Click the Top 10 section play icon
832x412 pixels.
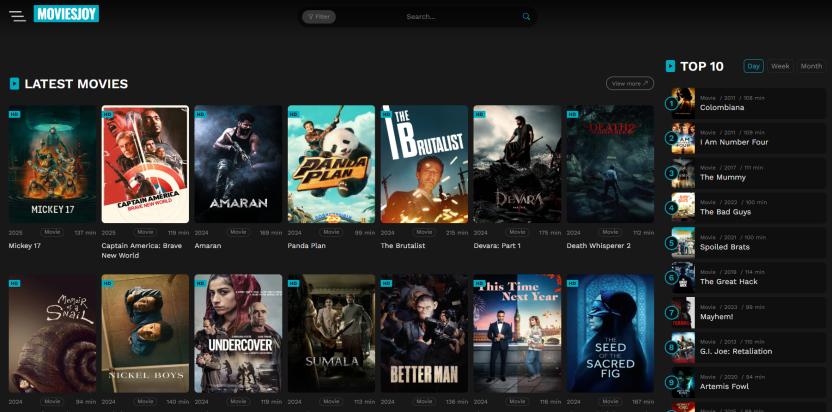(x=670, y=66)
